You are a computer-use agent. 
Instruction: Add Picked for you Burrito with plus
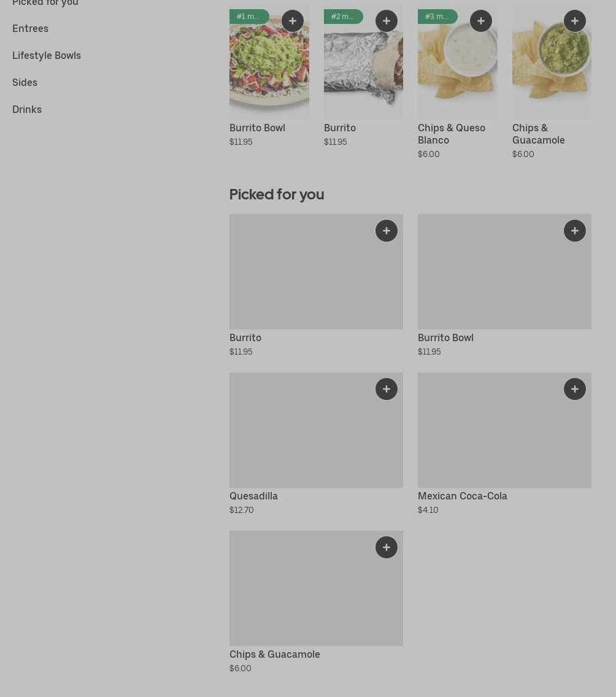[387, 231]
